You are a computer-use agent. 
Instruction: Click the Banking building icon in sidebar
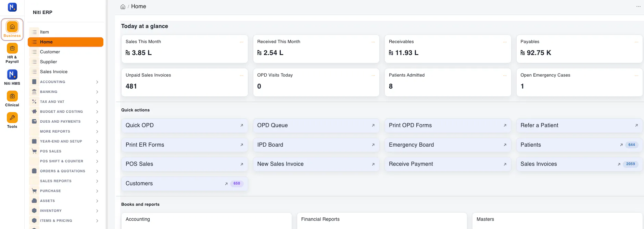[34, 92]
